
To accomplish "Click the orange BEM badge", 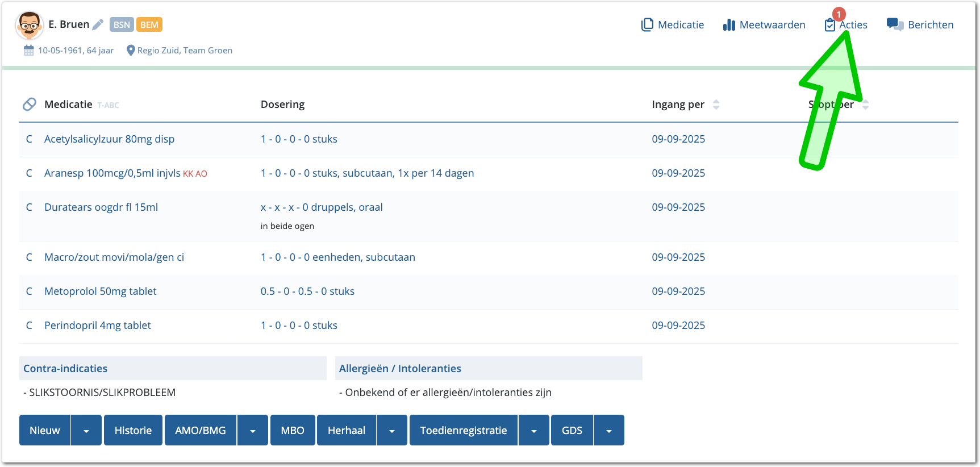I will click(x=149, y=24).
